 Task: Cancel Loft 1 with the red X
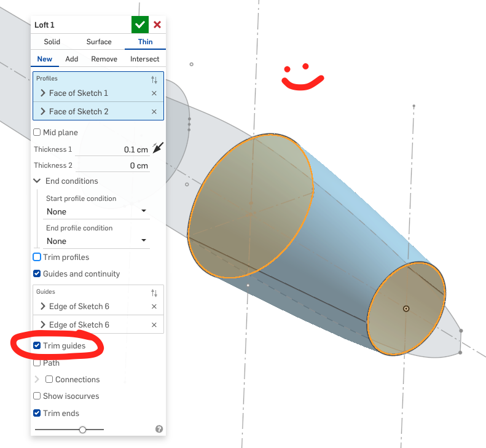tap(157, 25)
